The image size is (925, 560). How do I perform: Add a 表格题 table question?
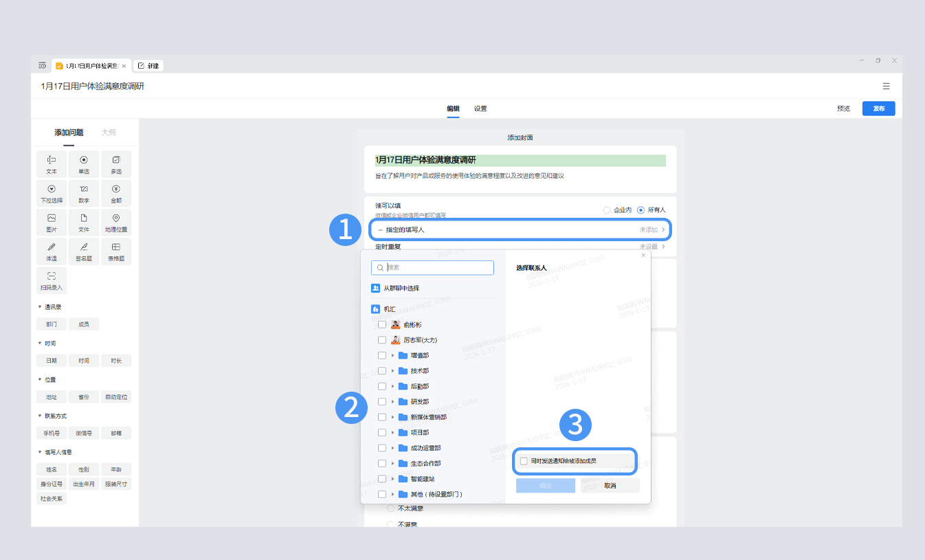(x=116, y=251)
